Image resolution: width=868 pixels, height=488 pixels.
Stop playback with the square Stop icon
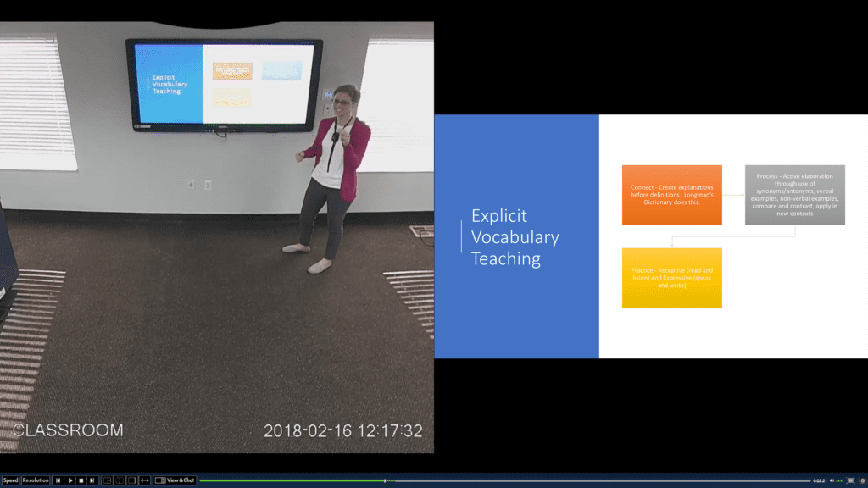[x=81, y=480]
